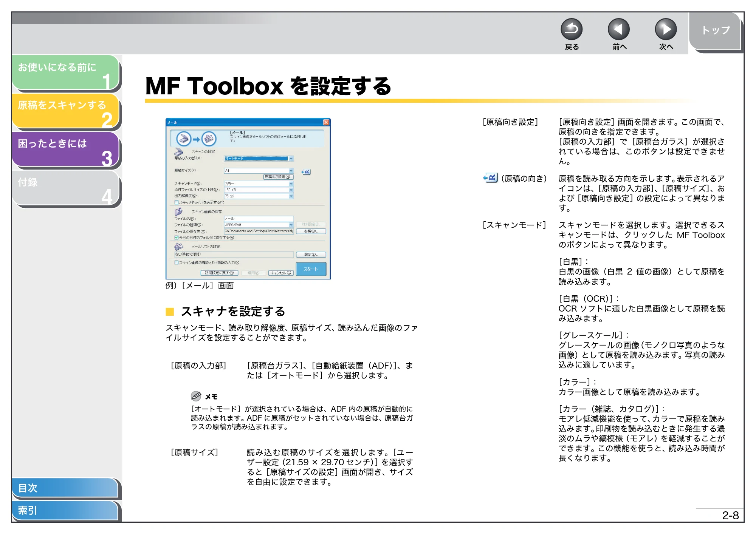Click the page number 2-8
The width and height of the screenshot is (756, 534).
730,515
